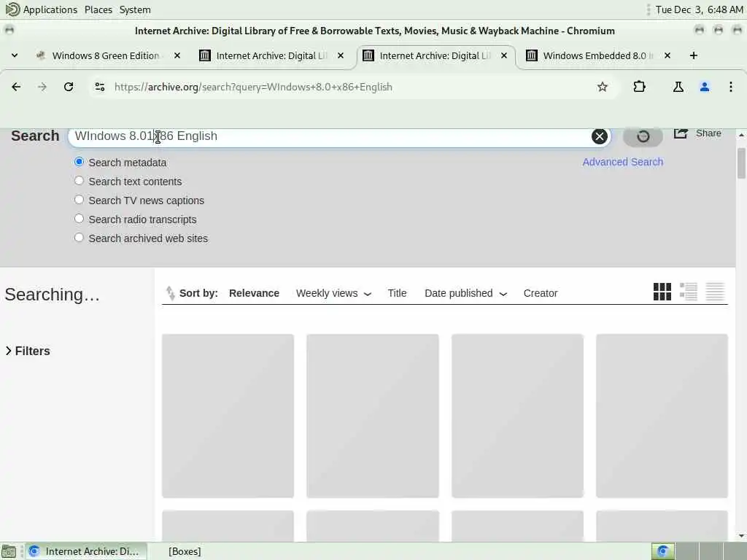
Task: Click the search spinner submit button
Action: 643,136
